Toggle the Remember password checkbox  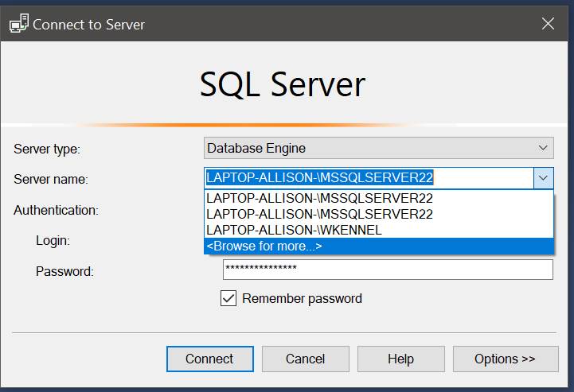pos(228,298)
